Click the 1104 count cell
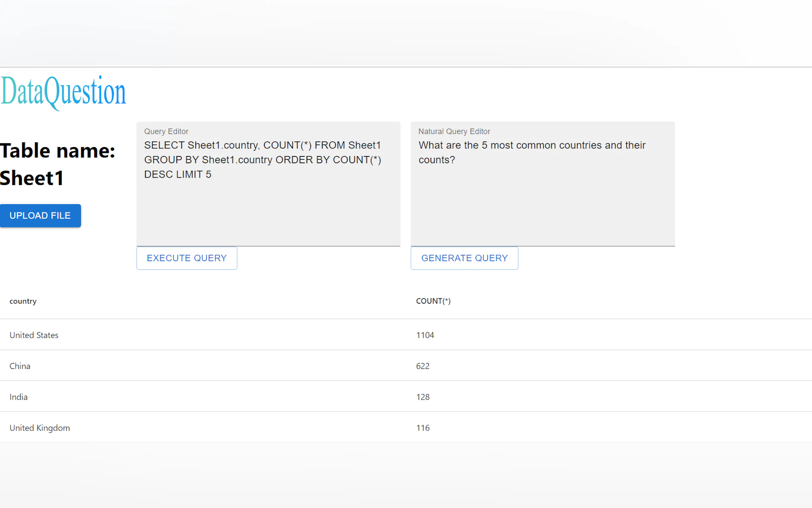The height and width of the screenshot is (508, 812). [425, 335]
